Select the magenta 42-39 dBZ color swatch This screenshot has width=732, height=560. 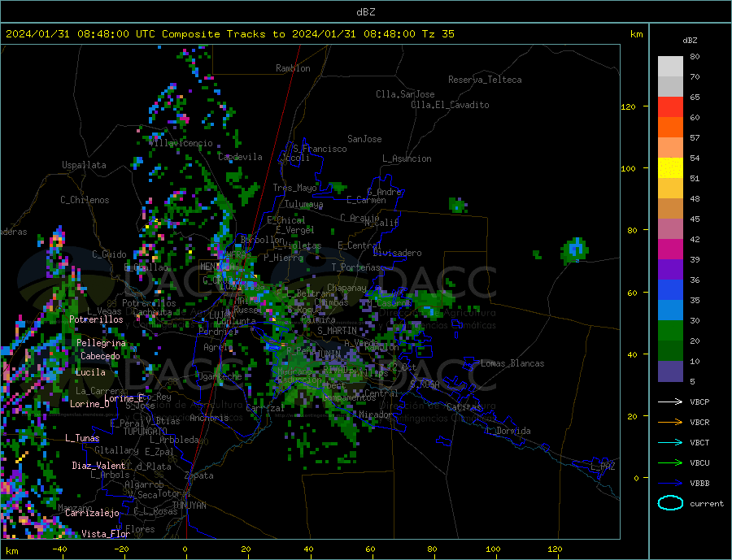click(x=670, y=250)
